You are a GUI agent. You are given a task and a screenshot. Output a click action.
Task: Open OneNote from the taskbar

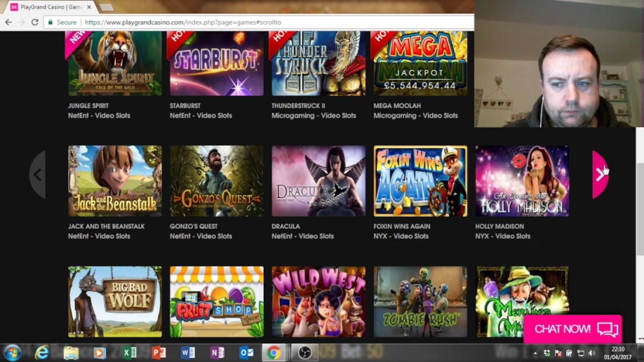(x=217, y=353)
